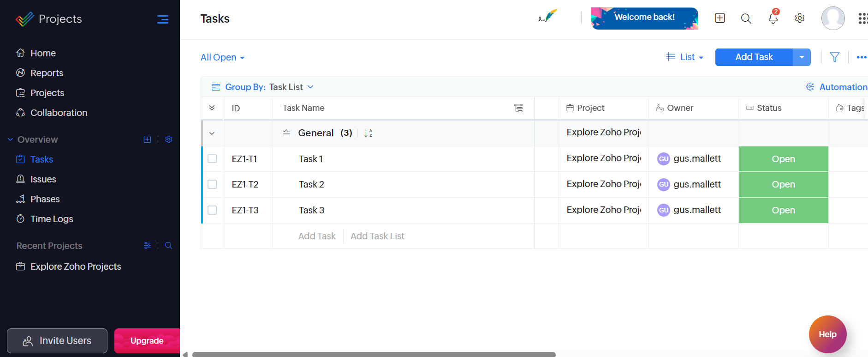Viewport: 868px width, 357px height.
Task: Click the Automation link
Action: point(837,87)
